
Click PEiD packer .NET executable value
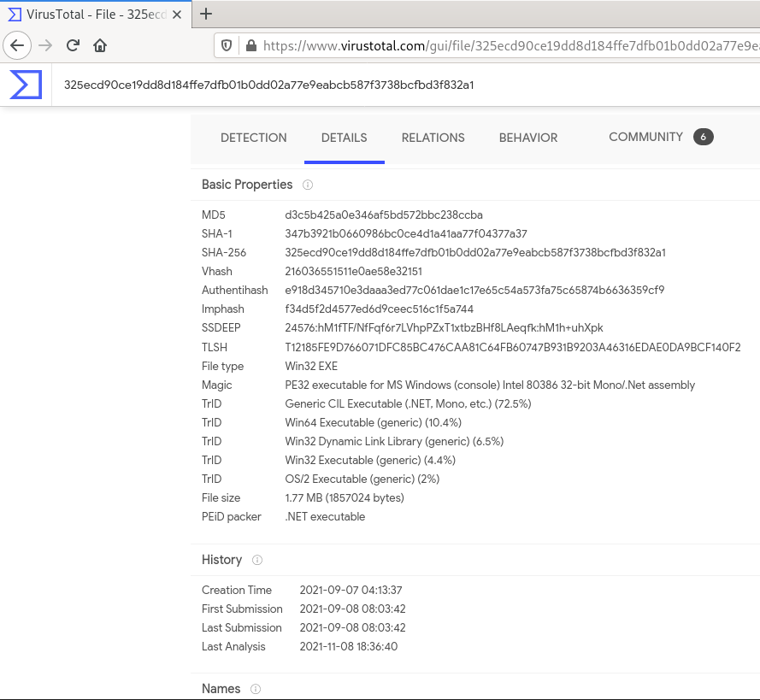click(x=325, y=517)
